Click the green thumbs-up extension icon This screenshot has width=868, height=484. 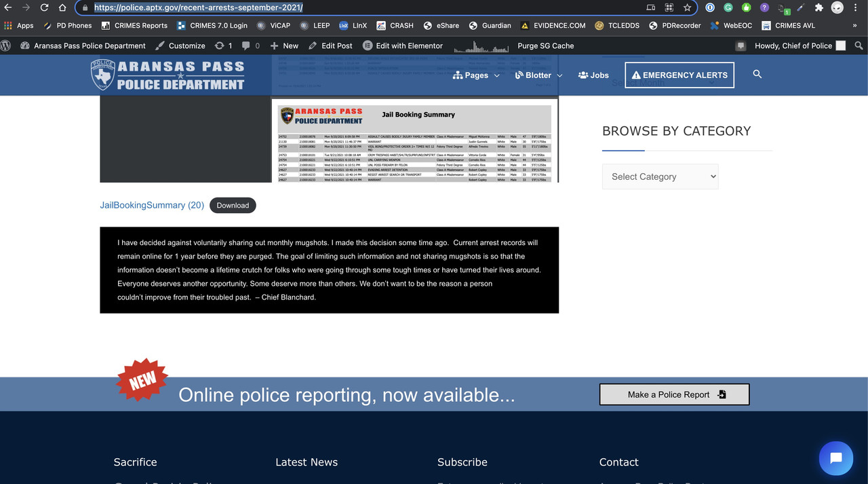pos(746,7)
